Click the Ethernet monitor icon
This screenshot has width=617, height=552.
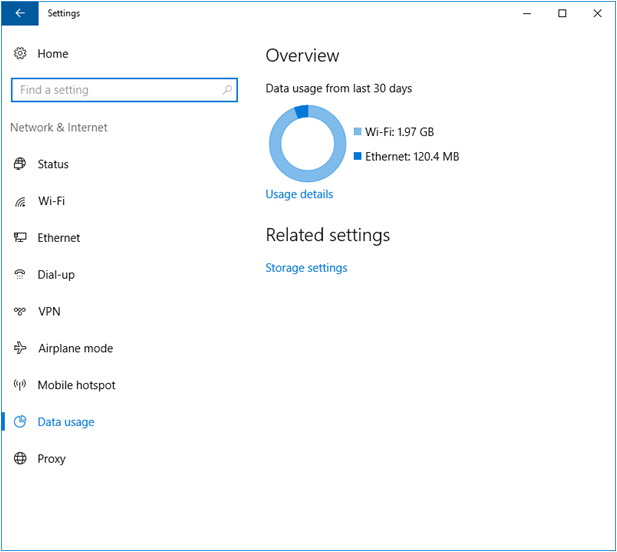[x=20, y=238]
